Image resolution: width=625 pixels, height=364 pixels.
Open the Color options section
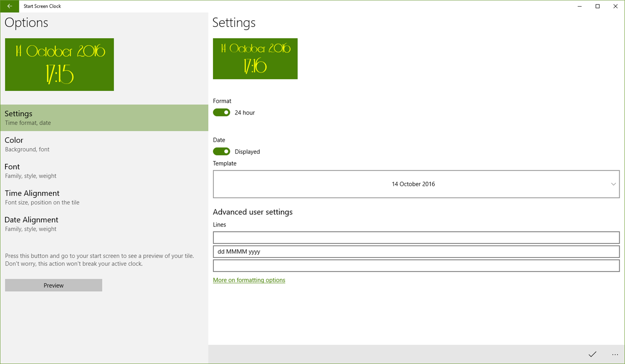(x=104, y=144)
